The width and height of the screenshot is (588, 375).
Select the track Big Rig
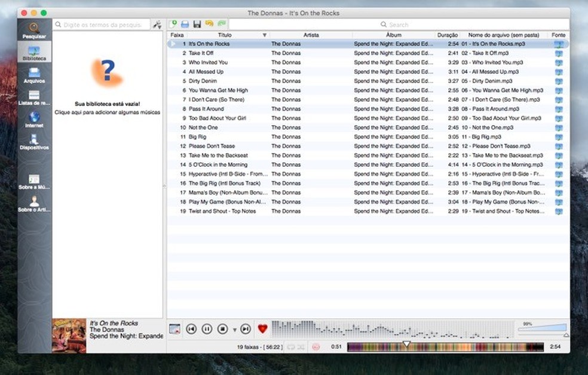(198, 137)
